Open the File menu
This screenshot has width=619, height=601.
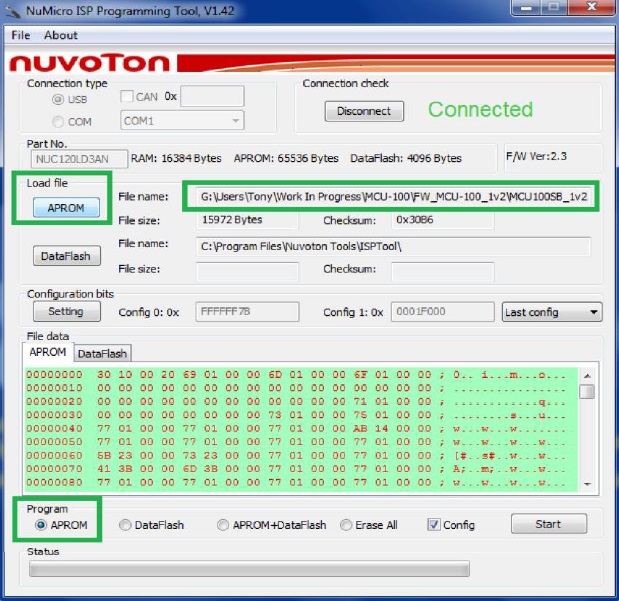pyautogui.click(x=21, y=36)
